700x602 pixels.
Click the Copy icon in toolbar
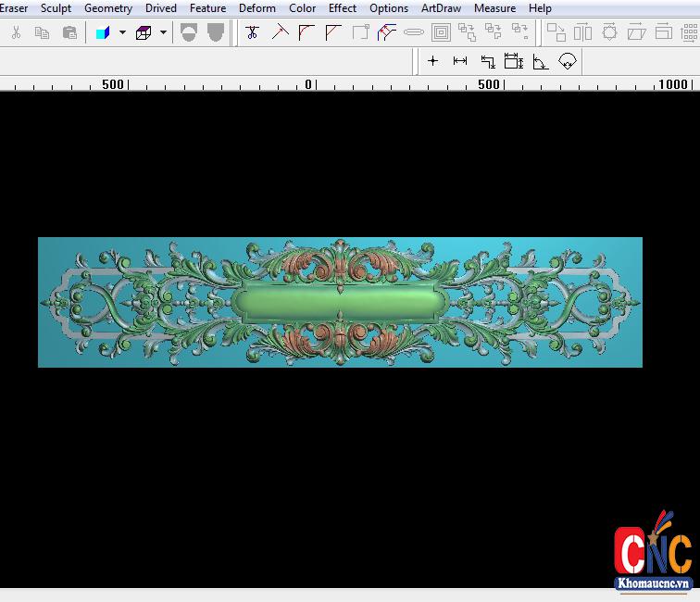tap(43, 32)
